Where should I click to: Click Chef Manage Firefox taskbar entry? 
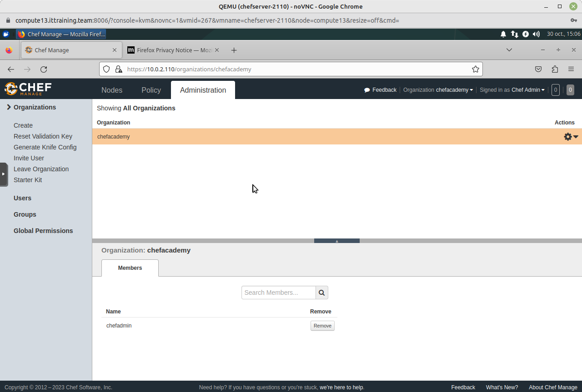point(61,34)
